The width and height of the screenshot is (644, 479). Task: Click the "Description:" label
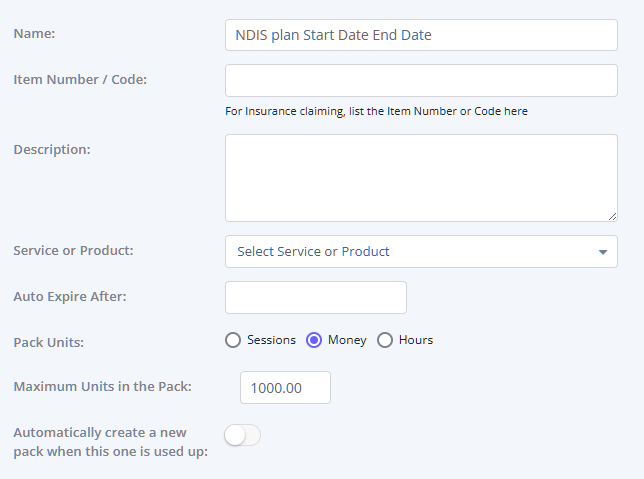52,149
